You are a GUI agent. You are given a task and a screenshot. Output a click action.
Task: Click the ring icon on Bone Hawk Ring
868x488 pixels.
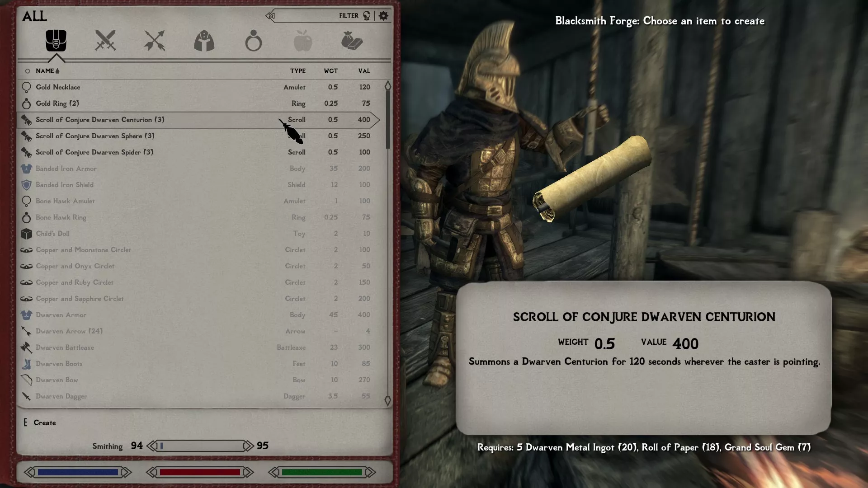point(26,217)
